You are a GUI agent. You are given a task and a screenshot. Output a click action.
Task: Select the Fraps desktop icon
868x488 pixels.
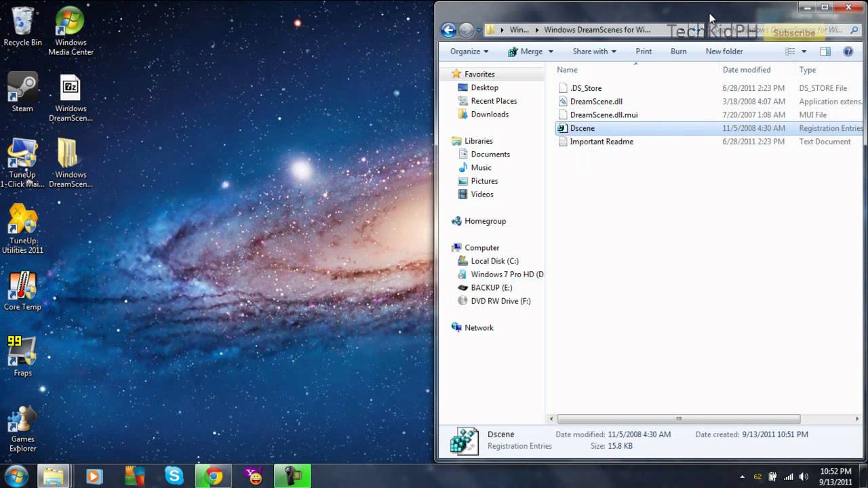[22, 357]
